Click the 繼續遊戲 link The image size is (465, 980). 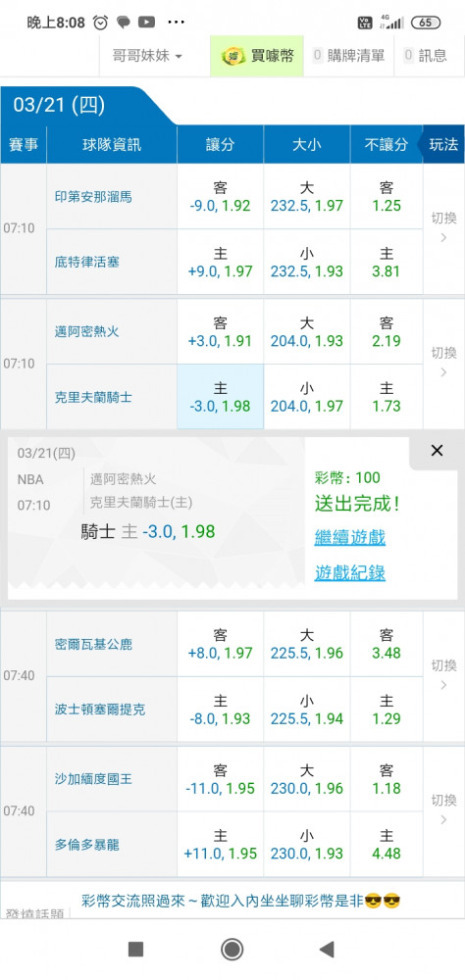point(350,537)
